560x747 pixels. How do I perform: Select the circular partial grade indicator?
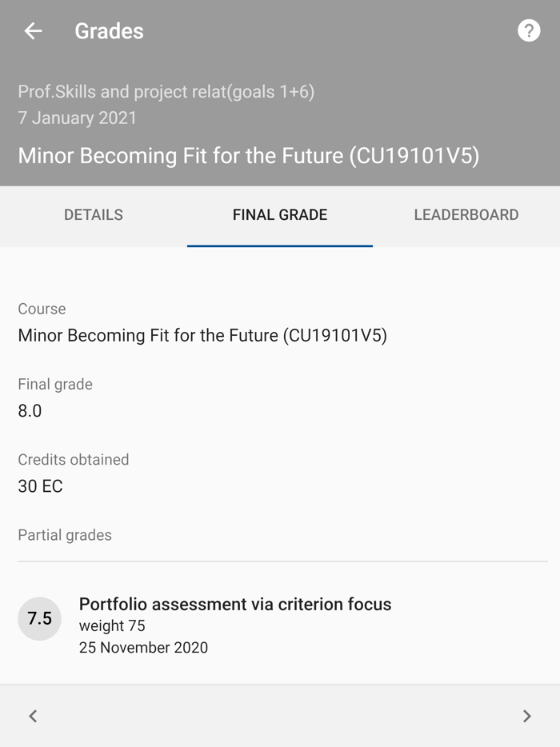click(39, 619)
